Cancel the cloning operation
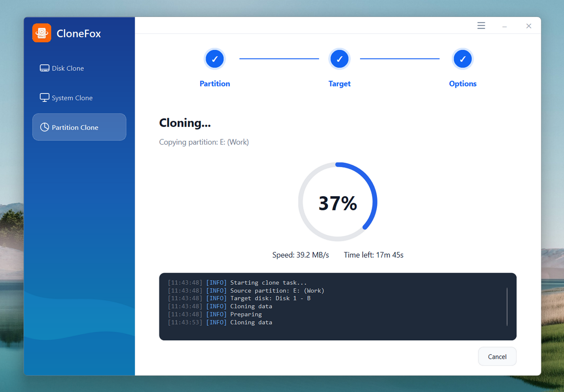This screenshot has height=392, width=564. point(497,356)
